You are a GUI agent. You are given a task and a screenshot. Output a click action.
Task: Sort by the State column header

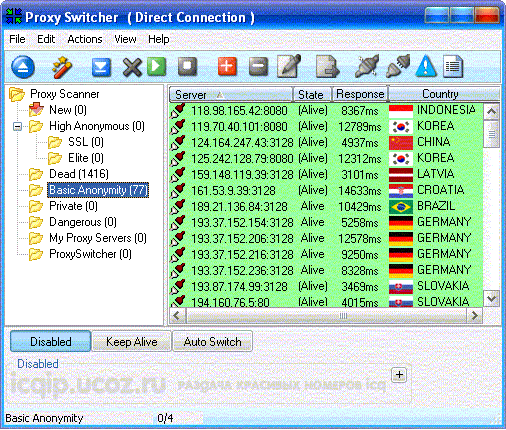pos(312,94)
